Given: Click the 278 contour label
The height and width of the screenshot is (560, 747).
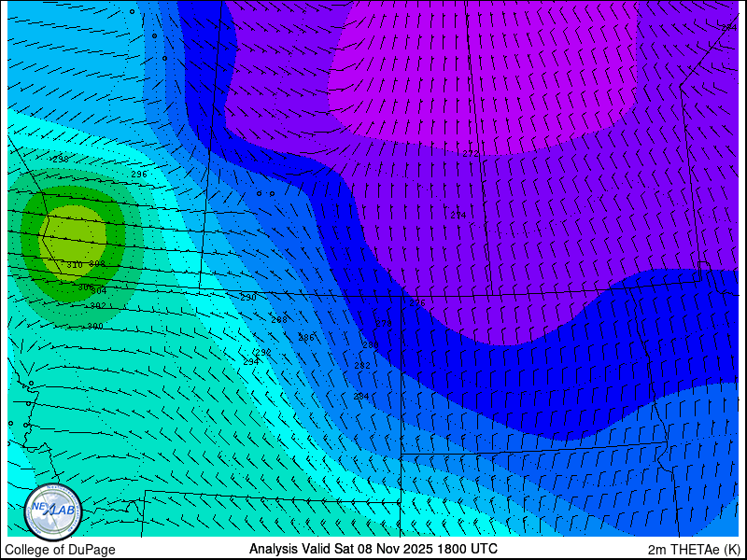Looking at the screenshot, I should [384, 324].
